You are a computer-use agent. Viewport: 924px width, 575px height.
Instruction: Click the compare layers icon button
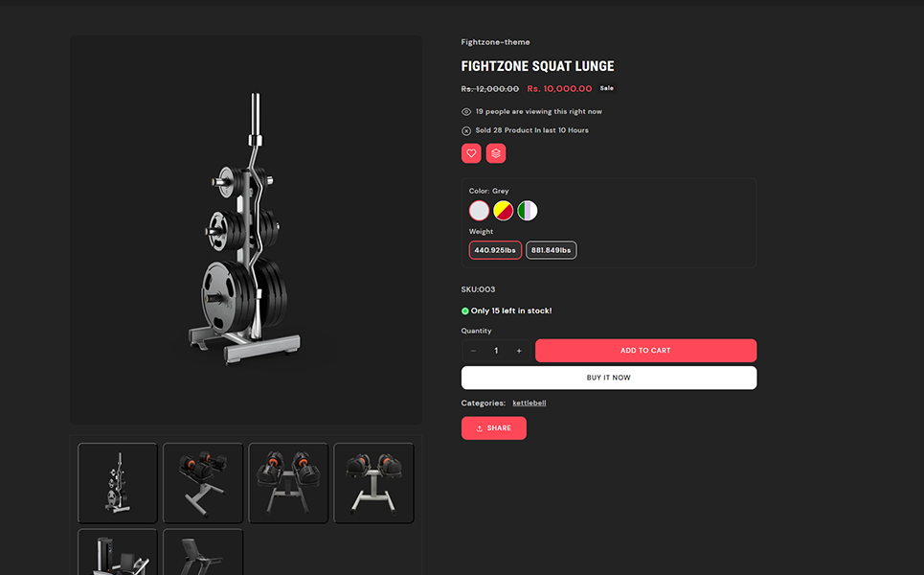(496, 153)
